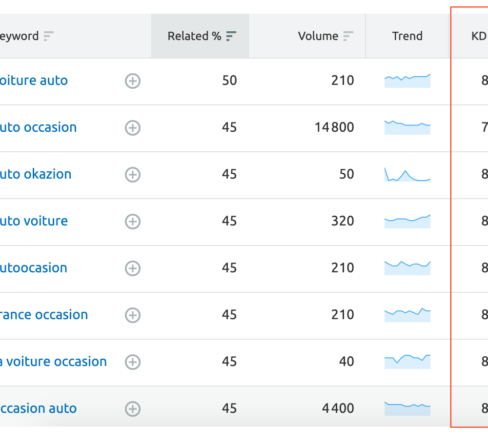Add 'auto occasion' keyword via plus icon
The width and height of the screenshot is (488, 448).
[133, 128]
